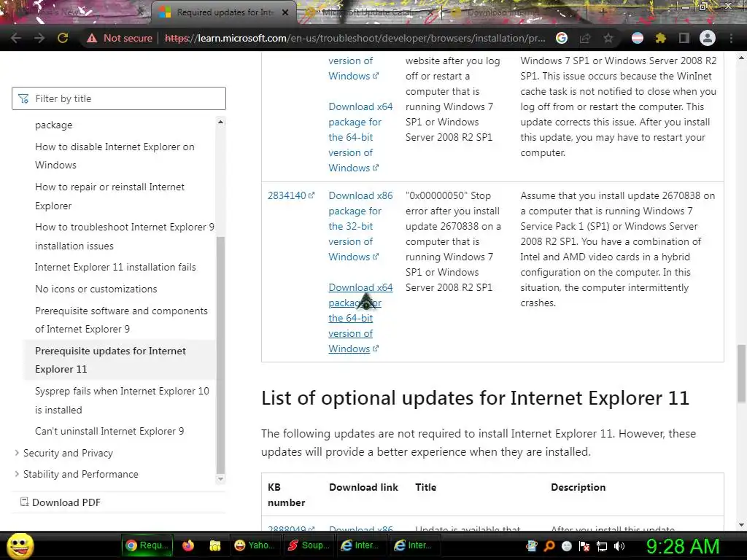The image size is (747, 560).
Task: Click the volume speaker tray icon
Action: coord(619,546)
